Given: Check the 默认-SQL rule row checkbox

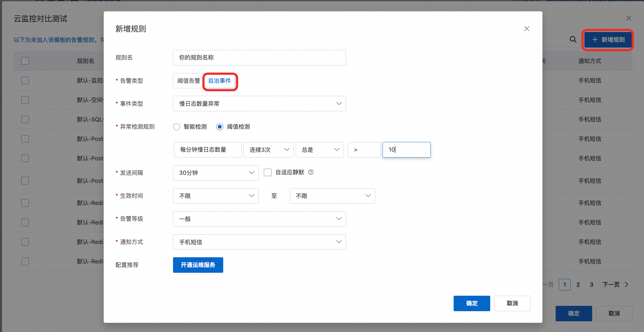Looking at the screenshot, I should coord(25,119).
